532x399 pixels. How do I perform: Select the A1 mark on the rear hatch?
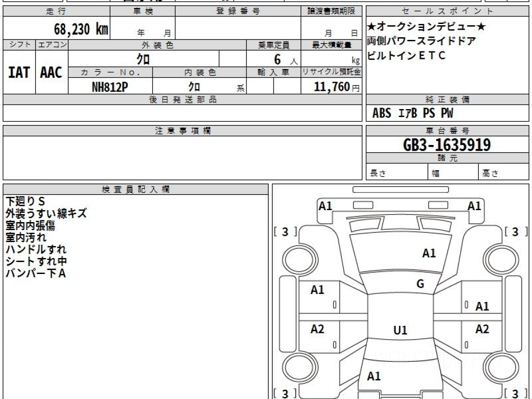point(374,376)
